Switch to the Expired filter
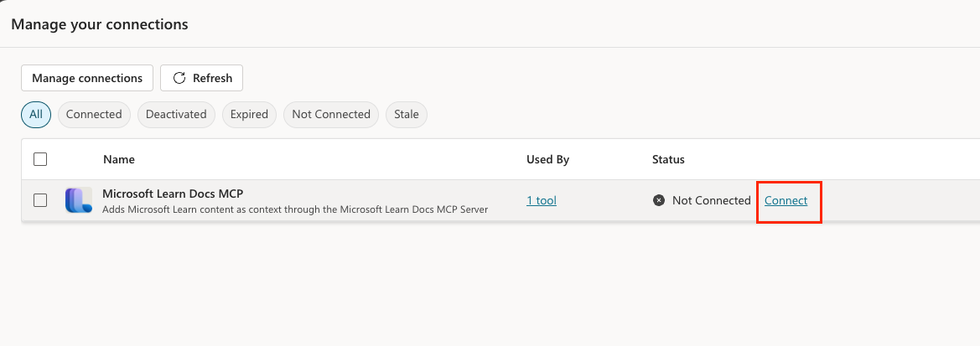The image size is (980, 346). coord(249,115)
